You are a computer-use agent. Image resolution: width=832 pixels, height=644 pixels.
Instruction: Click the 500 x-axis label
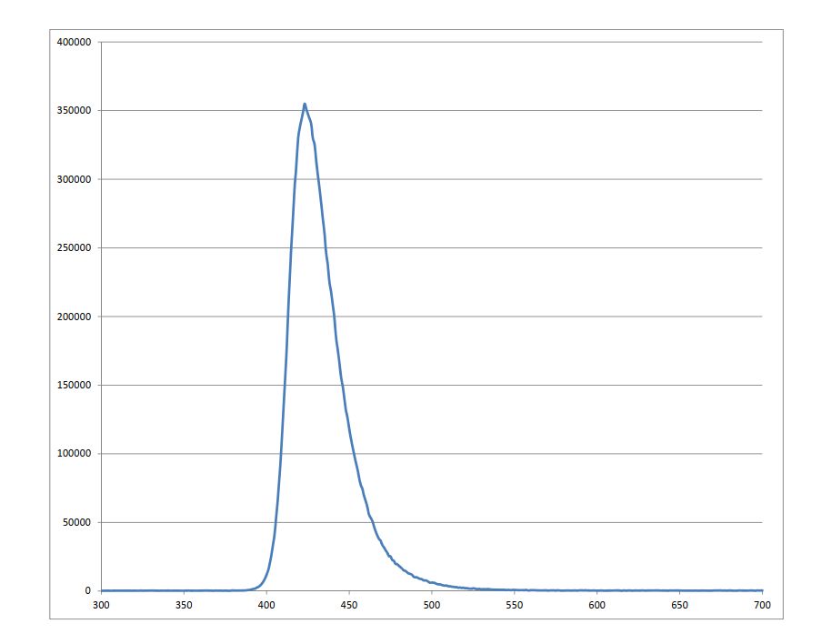pyautogui.click(x=432, y=605)
